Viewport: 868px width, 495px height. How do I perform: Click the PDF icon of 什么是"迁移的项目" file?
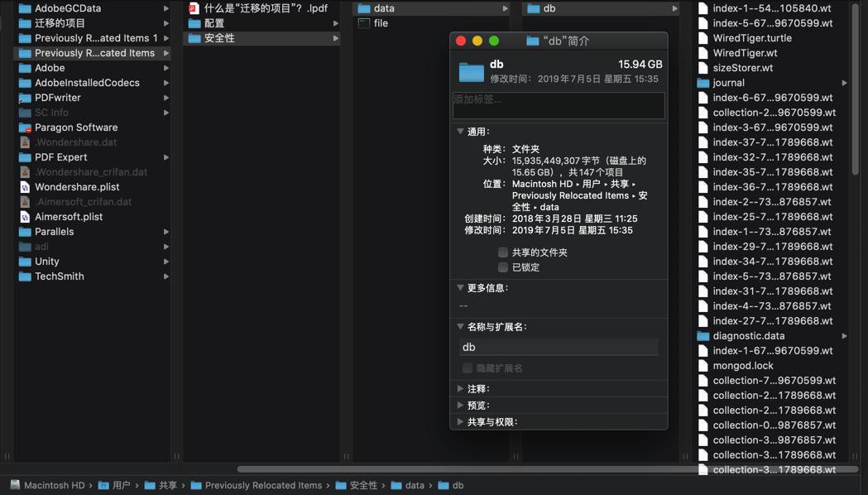194,8
